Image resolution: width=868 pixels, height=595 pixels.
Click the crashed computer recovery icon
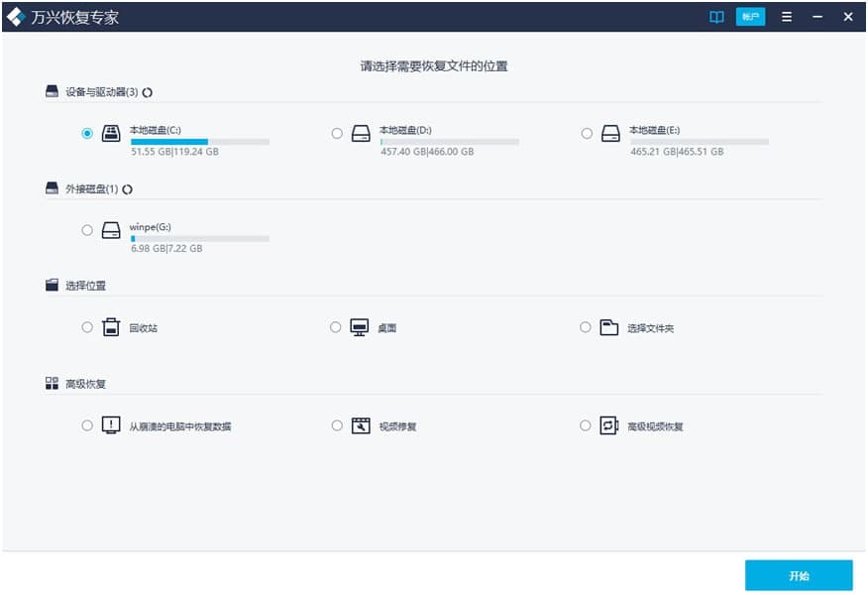pos(111,425)
